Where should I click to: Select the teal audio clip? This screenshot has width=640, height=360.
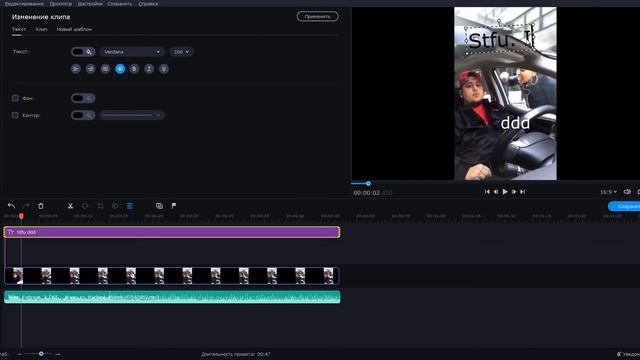172,297
